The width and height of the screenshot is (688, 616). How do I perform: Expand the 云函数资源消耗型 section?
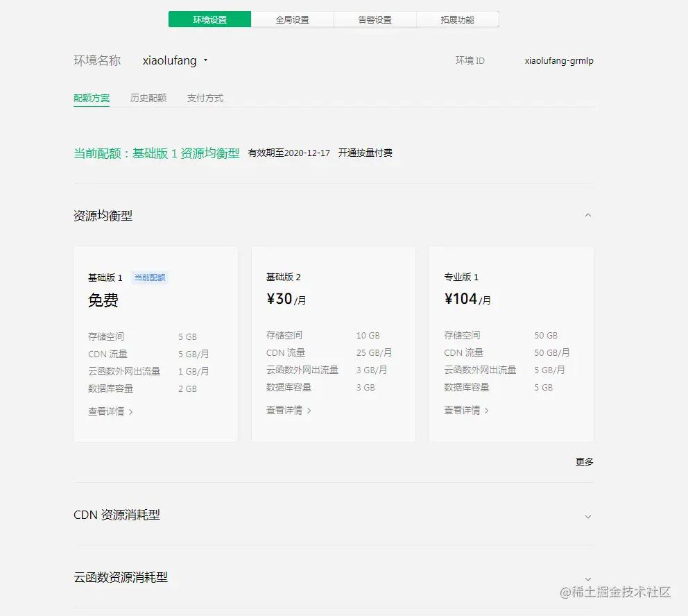click(x=588, y=577)
